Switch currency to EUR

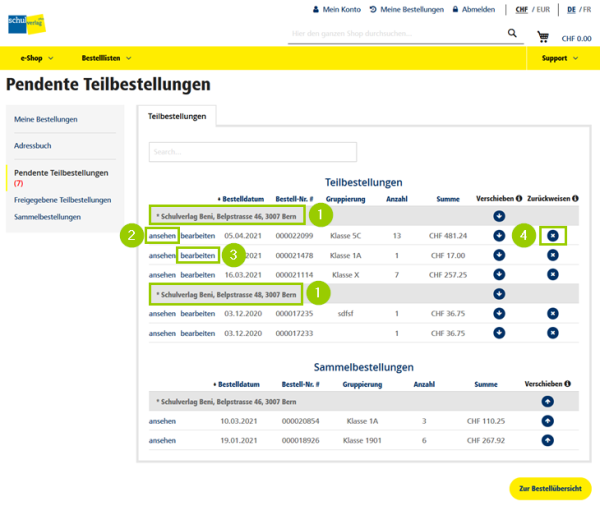tap(543, 9)
